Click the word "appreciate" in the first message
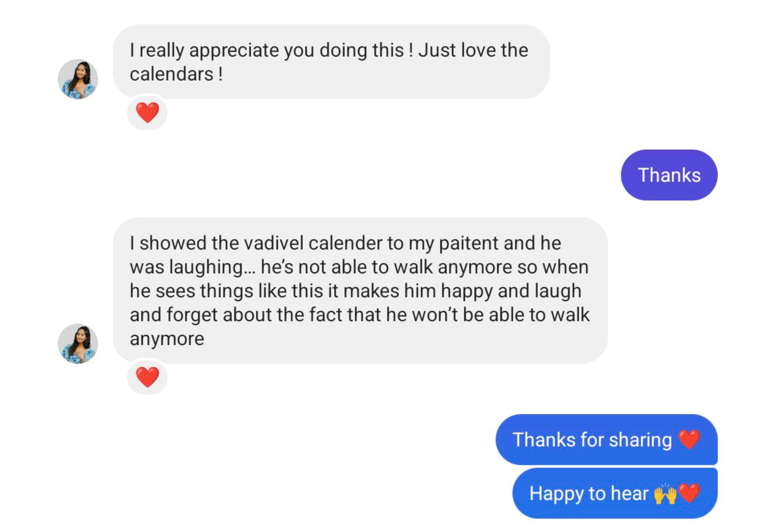Image resolution: width=762 pixels, height=532 pixels. click(x=234, y=50)
